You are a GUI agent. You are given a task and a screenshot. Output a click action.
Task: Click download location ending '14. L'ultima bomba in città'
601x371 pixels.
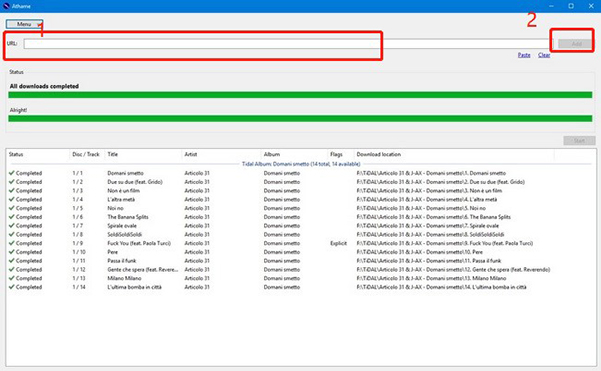(442, 287)
